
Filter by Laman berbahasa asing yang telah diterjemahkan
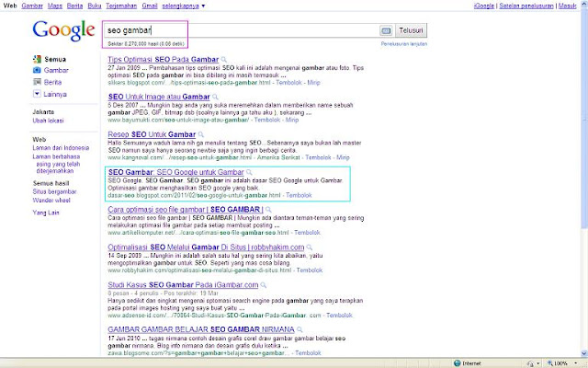point(56,164)
